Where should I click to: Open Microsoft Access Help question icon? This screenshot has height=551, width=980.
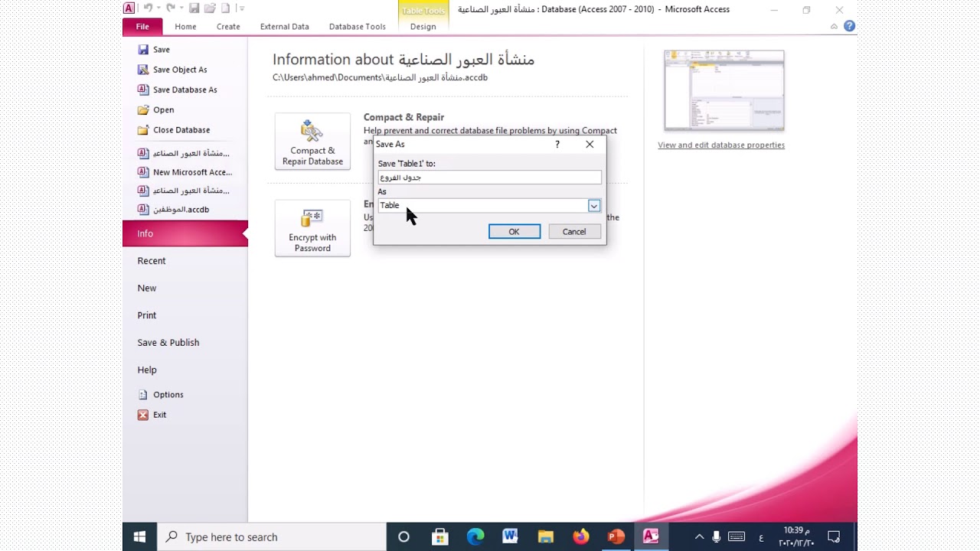click(849, 26)
